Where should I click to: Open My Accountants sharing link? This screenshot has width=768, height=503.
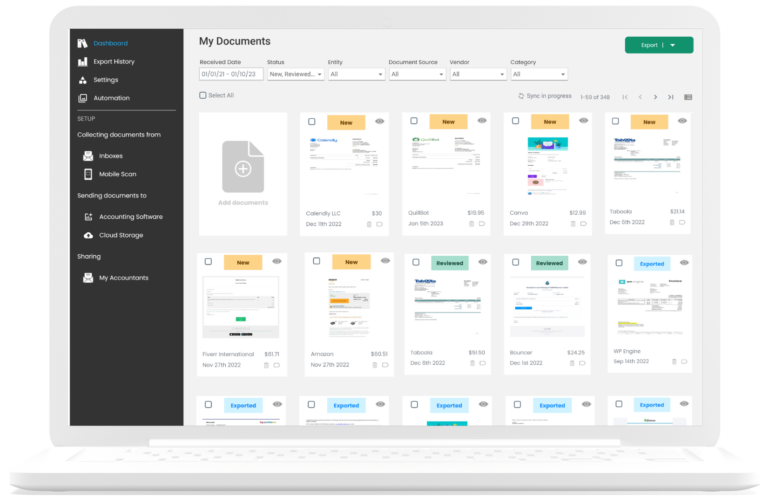(122, 278)
